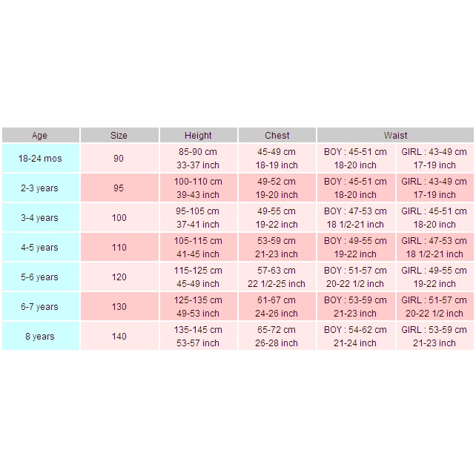Select the 8 years age cell

click(x=40, y=337)
